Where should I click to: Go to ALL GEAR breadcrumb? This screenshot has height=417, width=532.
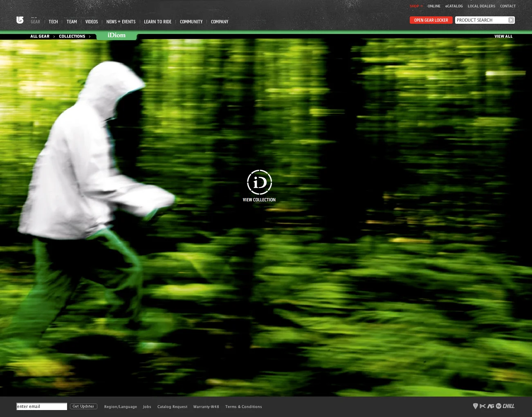pyautogui.click(x=40, y=36)
